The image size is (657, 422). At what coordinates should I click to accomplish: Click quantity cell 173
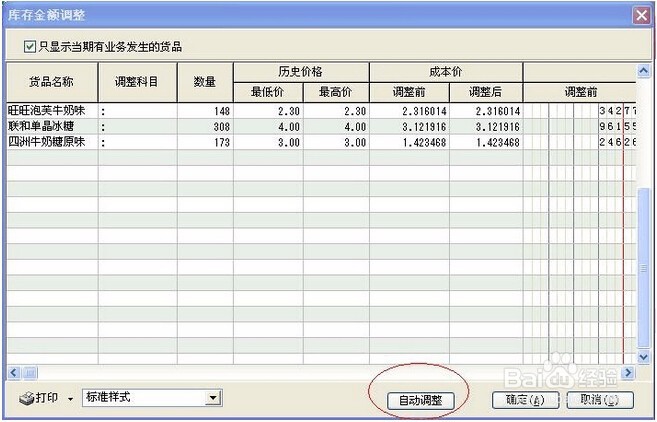[x=205, y=142]
